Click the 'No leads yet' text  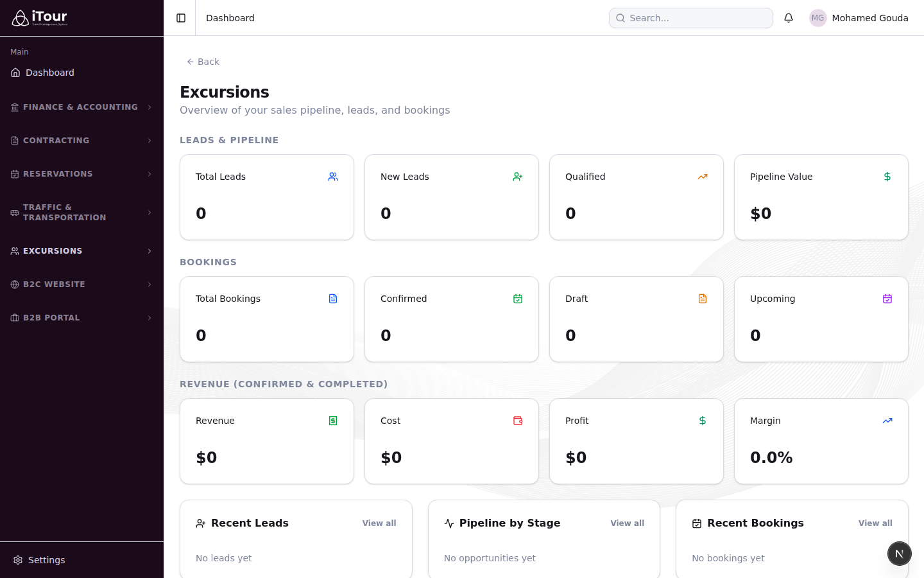224,558
